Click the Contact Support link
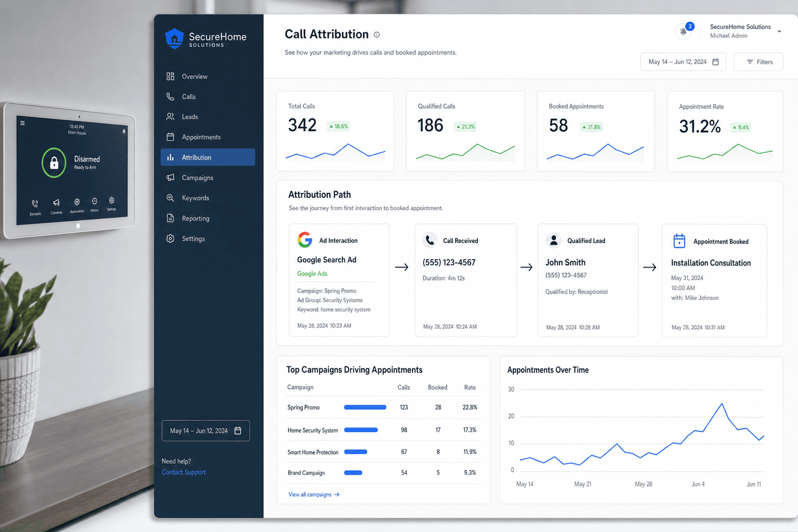This screenshot has width=798, height=532. click(184, 472)
